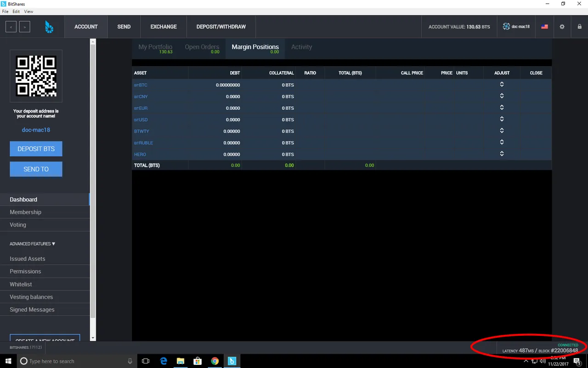
Task: Switch to the Activity tab
Action: tap(301, 47)
